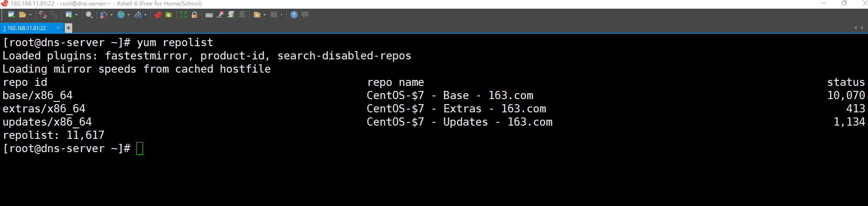This screenshot has width=868, height=206.
Task: Click the Find magnifier icon
Action: pyautogui.click(x=89, y=15)
